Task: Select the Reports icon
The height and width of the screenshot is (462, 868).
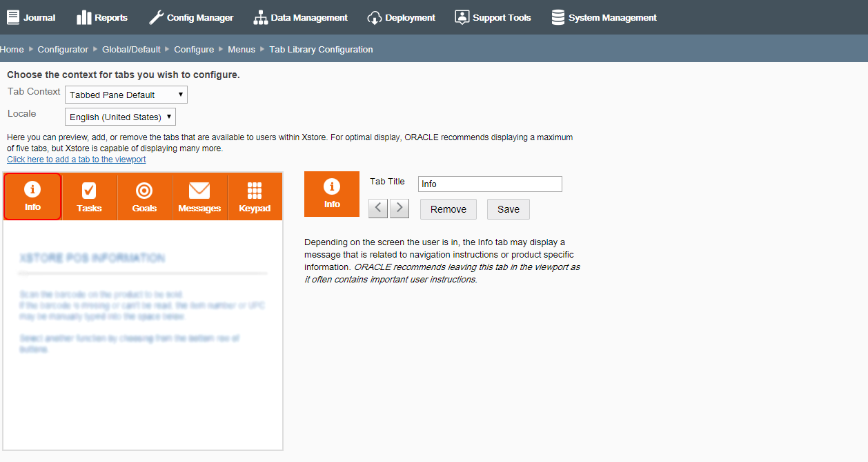Action: [102, 17]
